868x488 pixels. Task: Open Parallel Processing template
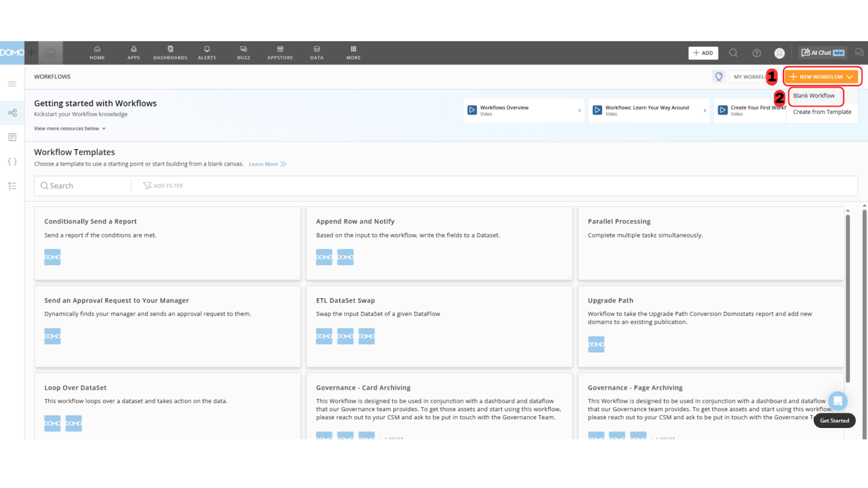pyautogui.click(x=711, y=243)
